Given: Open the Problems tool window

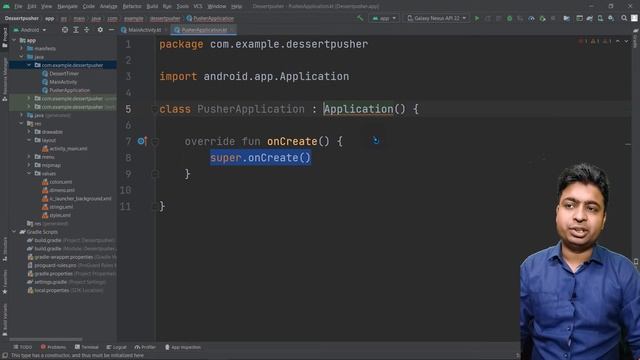Looking at the screenshot, I should 53,347.
